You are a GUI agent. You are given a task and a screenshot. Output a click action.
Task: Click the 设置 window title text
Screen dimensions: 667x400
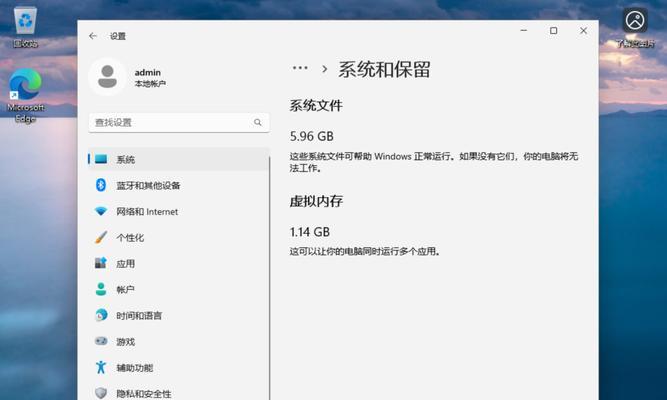click(x=118, y=36)
